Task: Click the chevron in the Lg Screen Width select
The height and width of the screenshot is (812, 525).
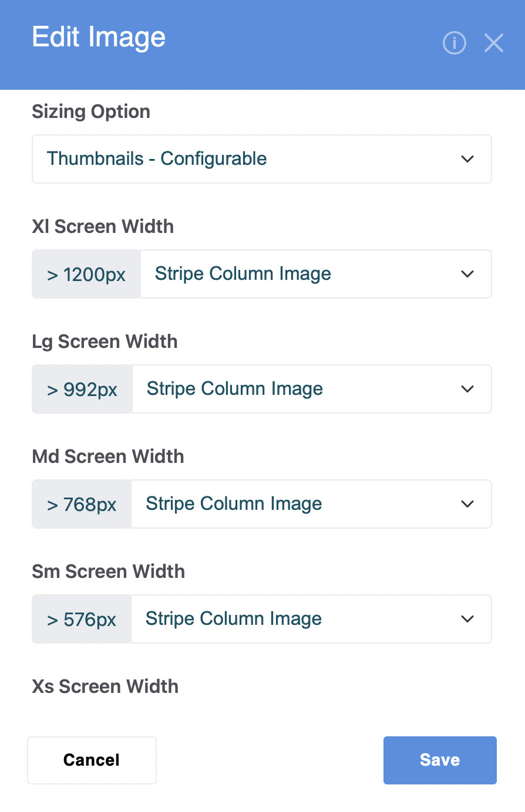Action: [467, 389]
